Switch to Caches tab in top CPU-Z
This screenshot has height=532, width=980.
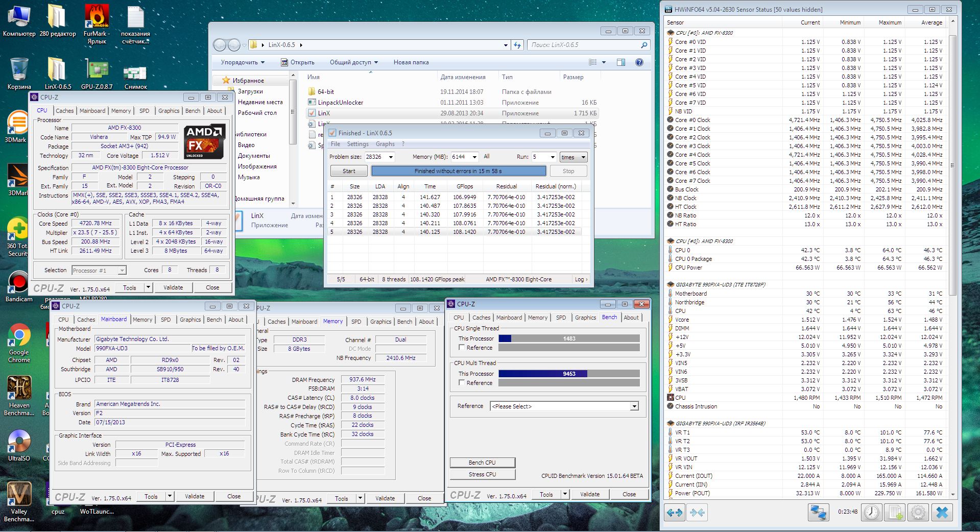(x=65, y=111)
